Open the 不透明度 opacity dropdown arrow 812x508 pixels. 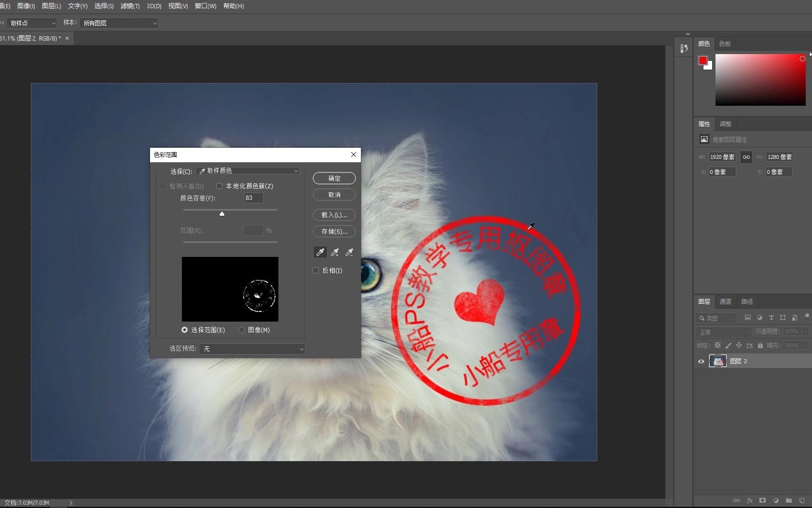[x=805, y=331]
